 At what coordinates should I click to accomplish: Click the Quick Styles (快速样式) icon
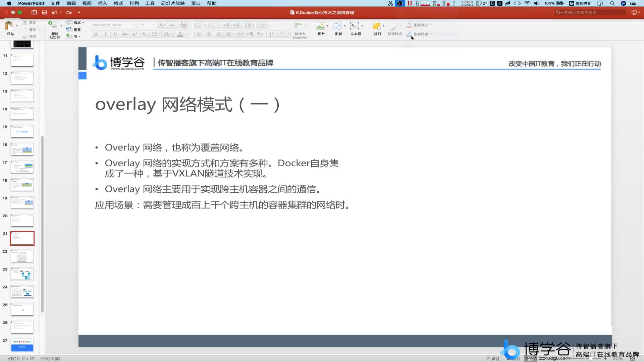tap(394, 26)
